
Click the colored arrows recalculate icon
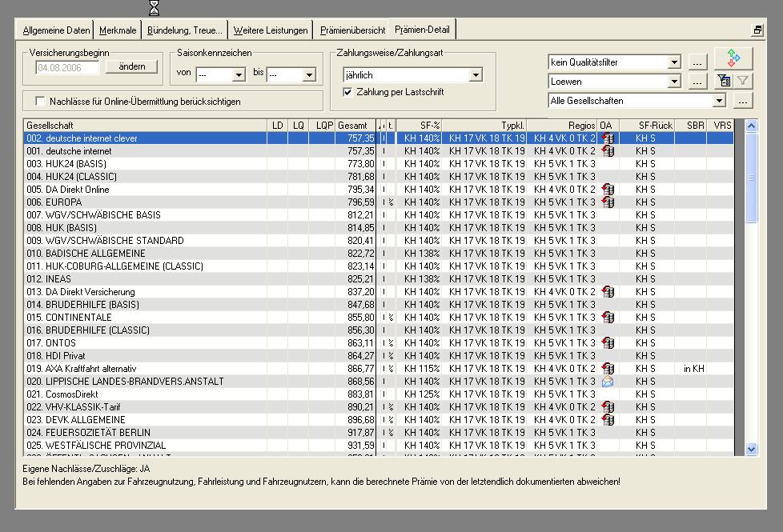[x=733, y=58]
